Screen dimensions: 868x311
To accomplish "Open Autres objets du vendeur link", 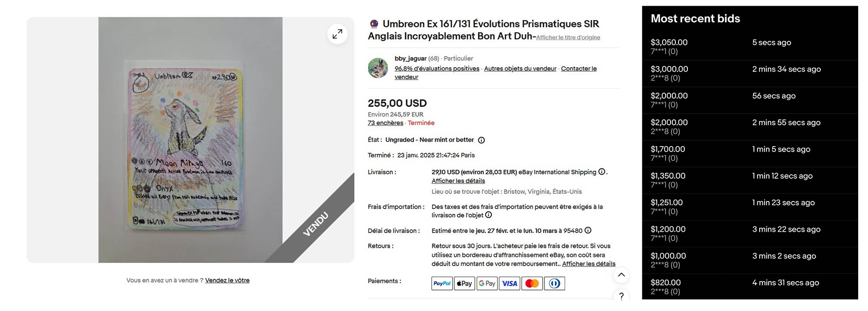I will click(x=520, y=69).
